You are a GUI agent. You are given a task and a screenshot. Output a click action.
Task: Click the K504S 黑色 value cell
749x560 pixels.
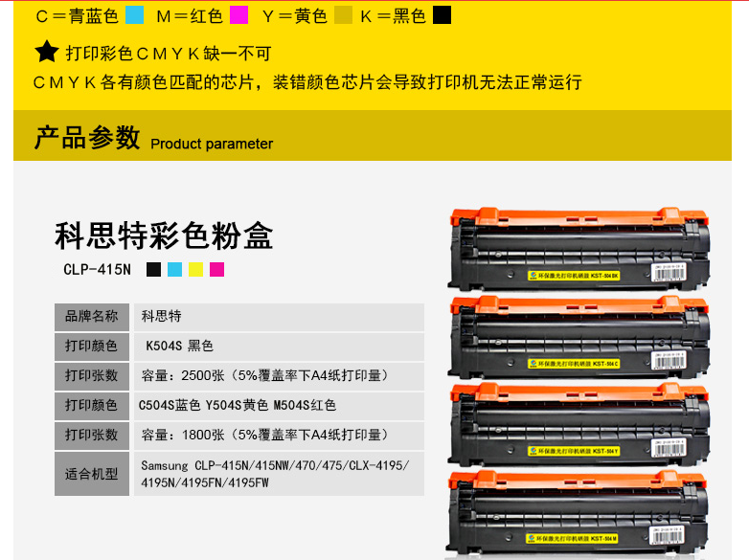[279, 347]
